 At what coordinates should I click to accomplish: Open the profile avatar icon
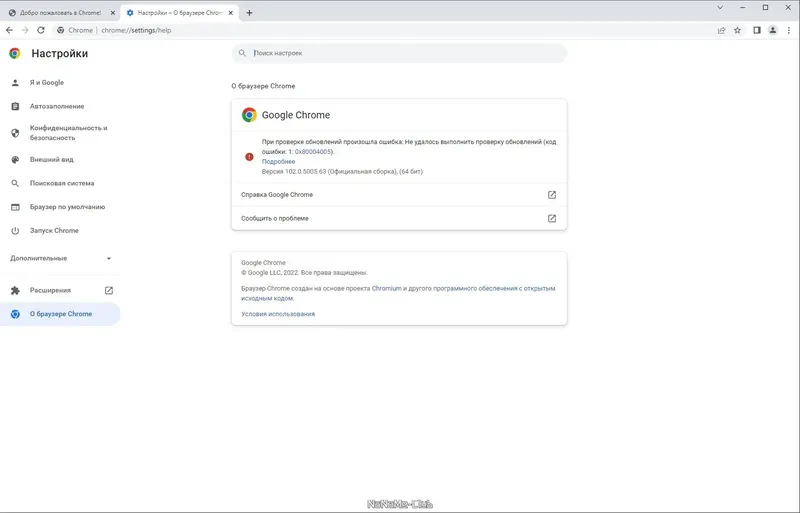tap(773, 30)
